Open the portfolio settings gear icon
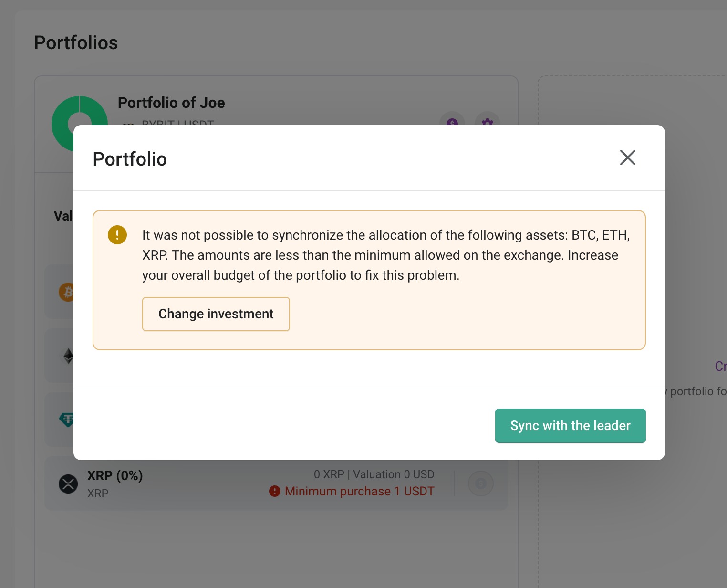The height and width of the screenshot is (588, 727). [x=487, y=121]
